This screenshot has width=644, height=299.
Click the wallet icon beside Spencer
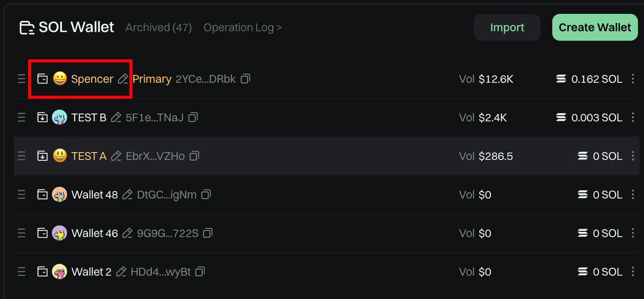pos(43,79)
